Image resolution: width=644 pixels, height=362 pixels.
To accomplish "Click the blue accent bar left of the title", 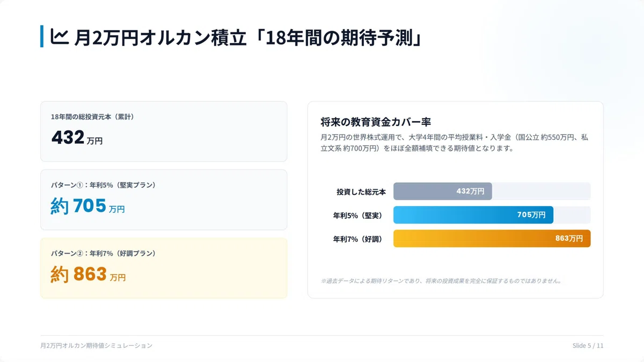I will click(42, 36).
